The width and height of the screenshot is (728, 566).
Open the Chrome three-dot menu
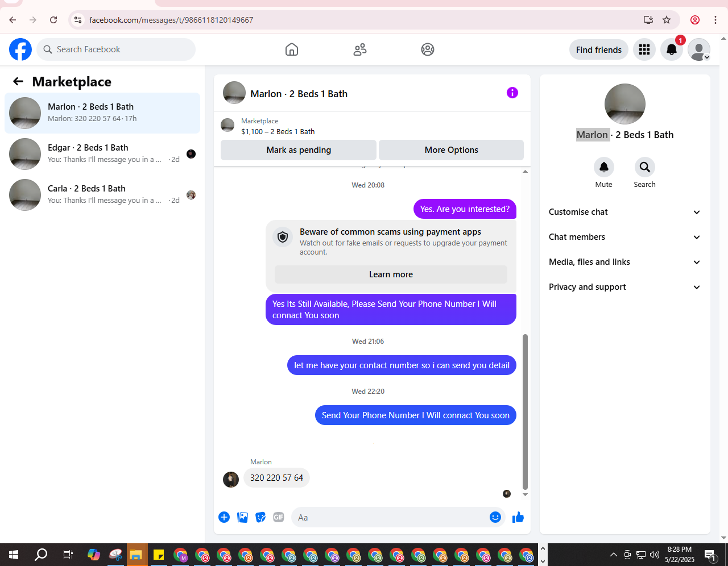715,20
